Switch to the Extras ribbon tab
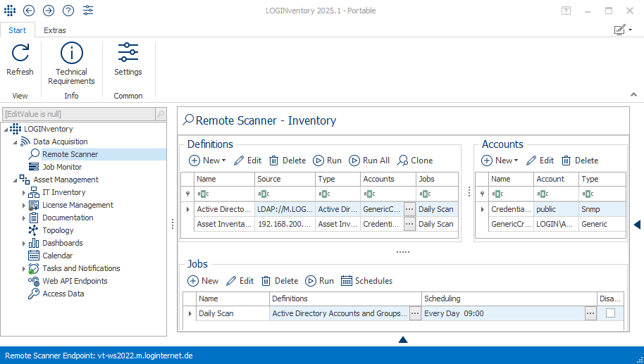The image size is (644, 364). [x=55, y=30]
